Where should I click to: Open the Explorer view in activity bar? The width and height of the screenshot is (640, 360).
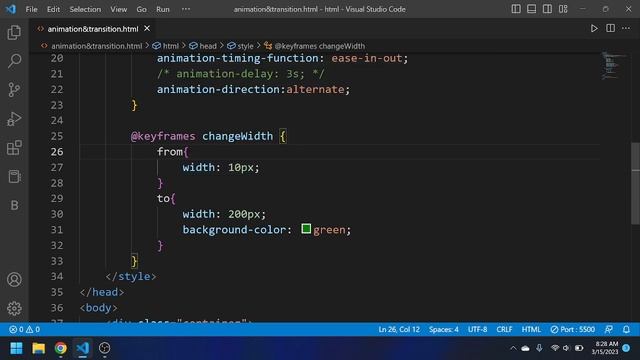14,33
